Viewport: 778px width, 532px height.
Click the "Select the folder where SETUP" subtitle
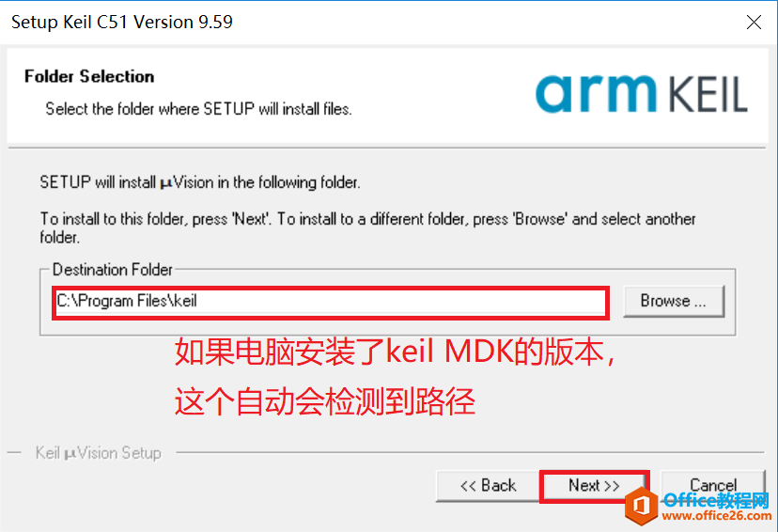tap(198, 109)
